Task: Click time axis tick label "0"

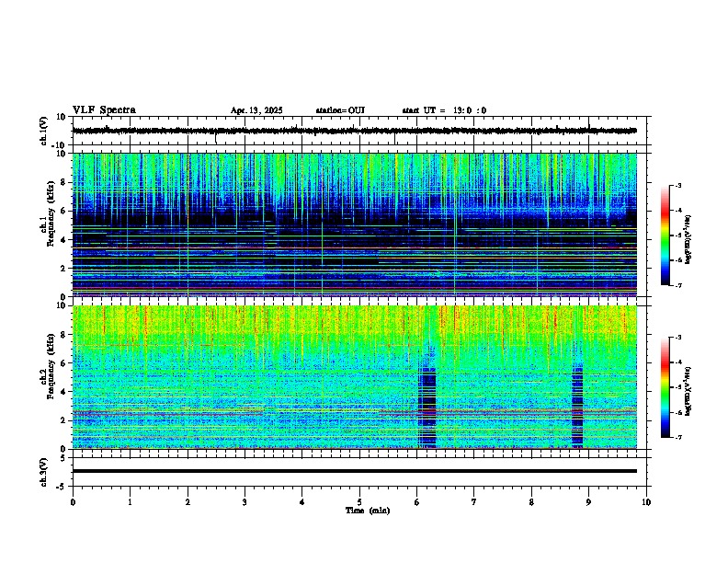Action: (73, 502)
